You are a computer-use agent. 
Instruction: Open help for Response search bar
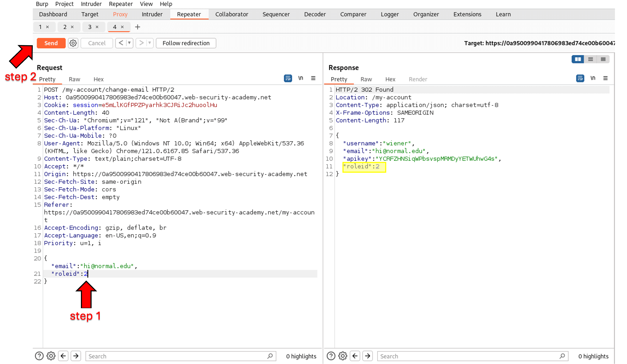click(331, 356)
